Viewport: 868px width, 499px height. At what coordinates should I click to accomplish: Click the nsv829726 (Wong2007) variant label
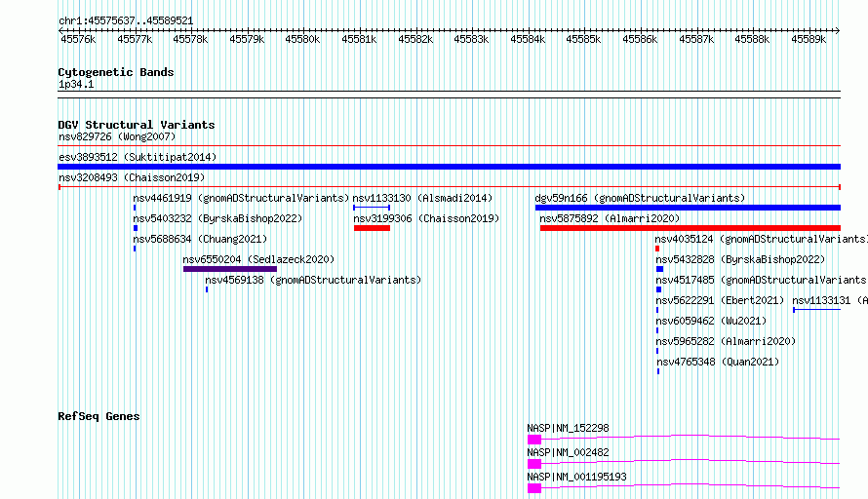[x=117, y=136]
